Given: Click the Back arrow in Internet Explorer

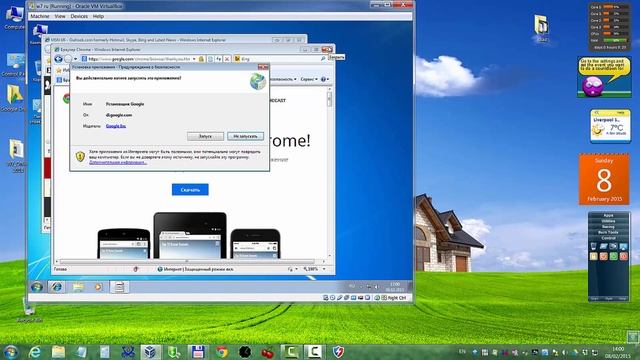Looking at the screenshot, I should 58,59.
